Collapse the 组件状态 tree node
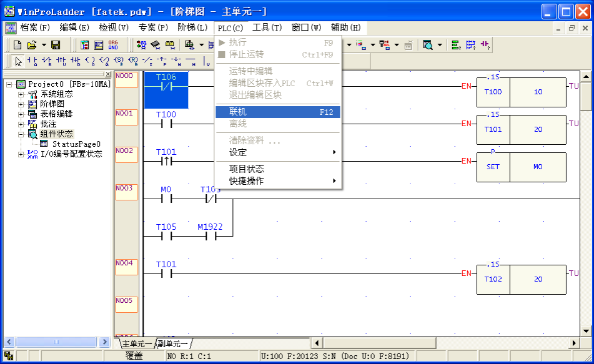 (x=21, y=134)
